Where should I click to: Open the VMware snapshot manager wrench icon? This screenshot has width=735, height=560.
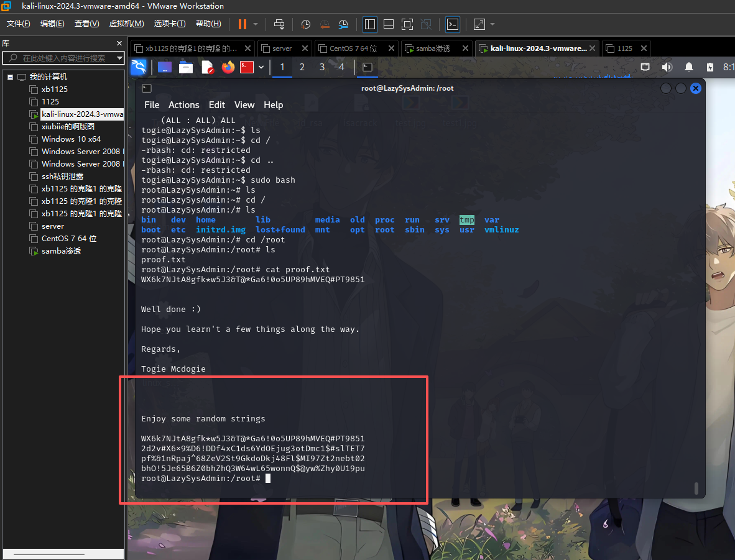click(x=343, y=24)
